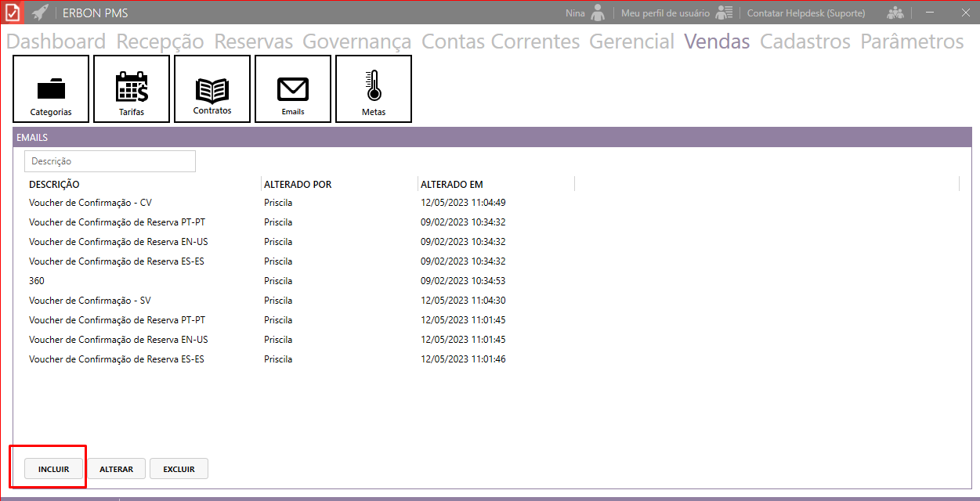Image resolution: width=980 pixels, height=501 pixels.
Task: Open Meu perfil de usuário
Action: [x=665, y=13]
